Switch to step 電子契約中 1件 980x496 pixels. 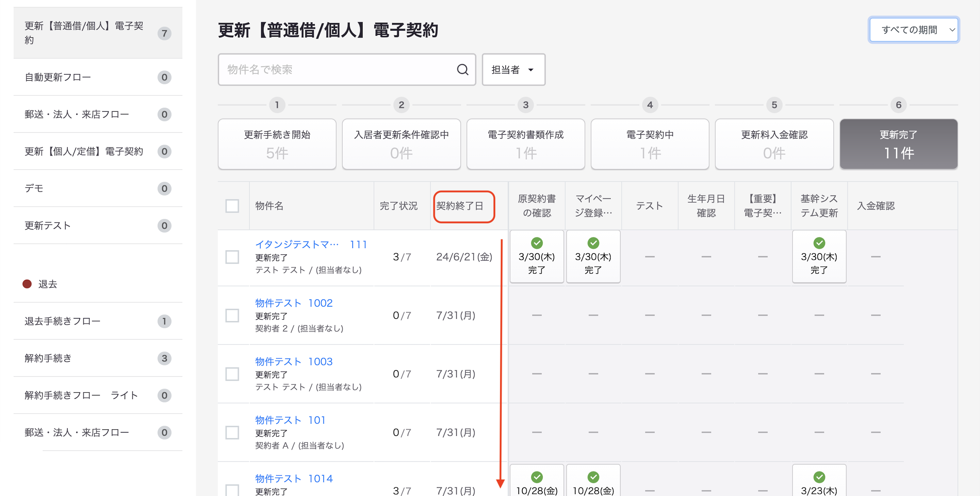click(x=650, y=144)
